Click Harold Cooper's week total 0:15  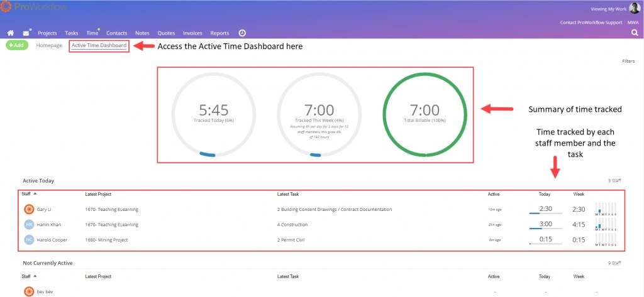pyautogui.click(x=579, y=240)
